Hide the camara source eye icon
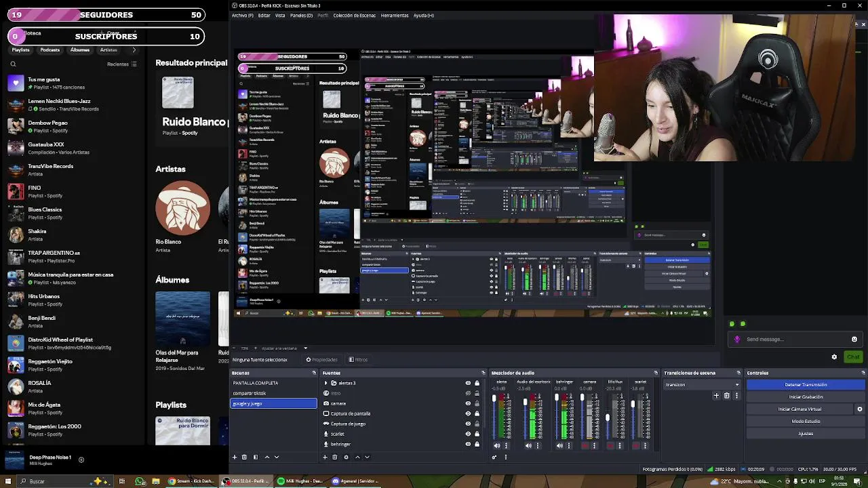Image resolution: width=868 pixels, height=488 pixels. point(467,403)
